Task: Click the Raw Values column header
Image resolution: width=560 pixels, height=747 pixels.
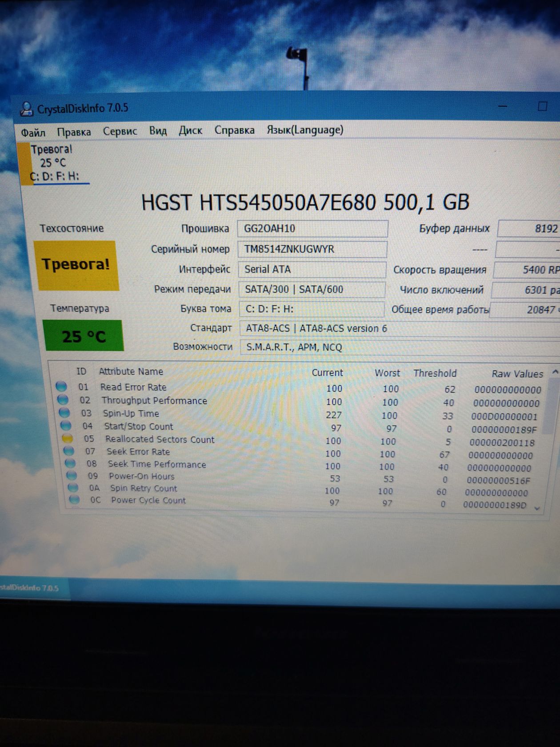Action: pyautogui.click(x=517, y=374)
